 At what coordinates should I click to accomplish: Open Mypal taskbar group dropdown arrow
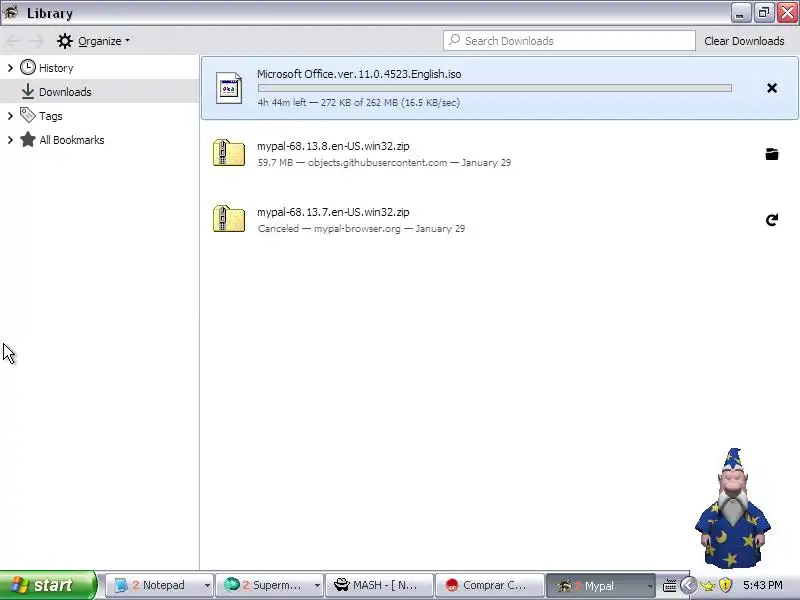pyautogui.click(x=649, y=586)
